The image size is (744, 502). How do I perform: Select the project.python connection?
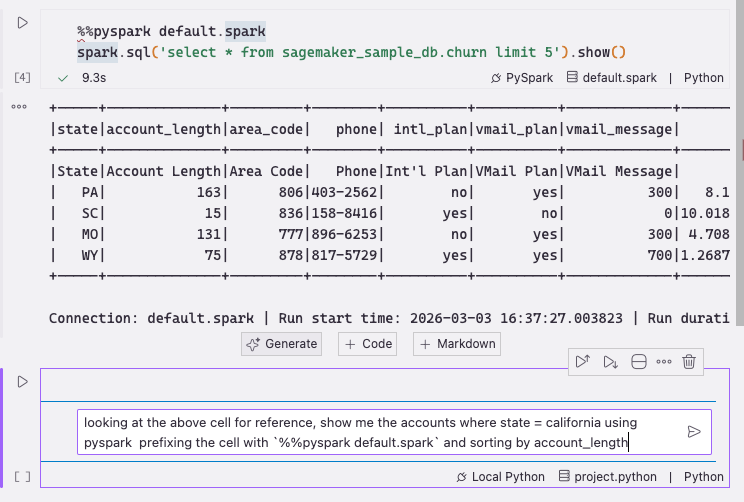[608, 477]
